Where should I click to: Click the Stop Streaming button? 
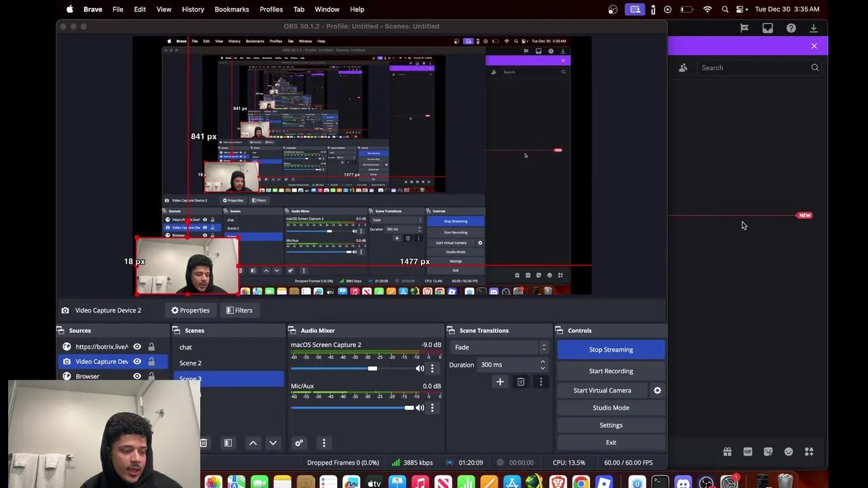pyautogui.click(x=610, y=349)
